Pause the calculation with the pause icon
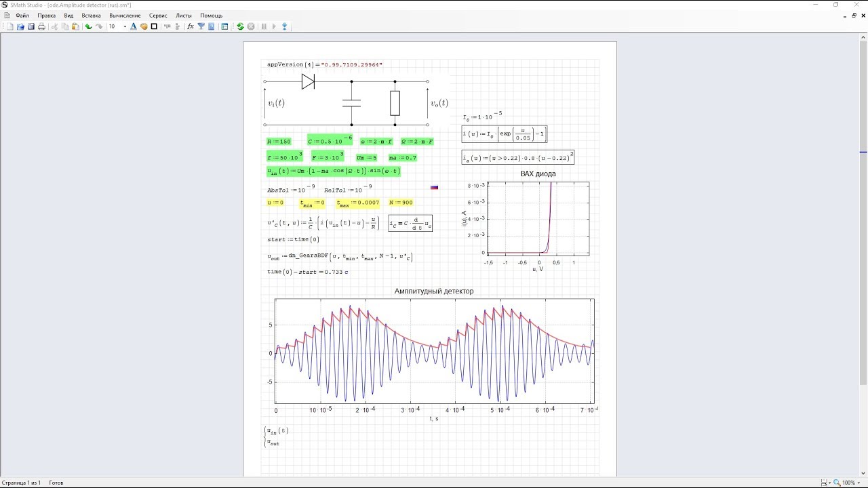The height and width of the screenshot is (488, 868). click(x=264, y=26)
